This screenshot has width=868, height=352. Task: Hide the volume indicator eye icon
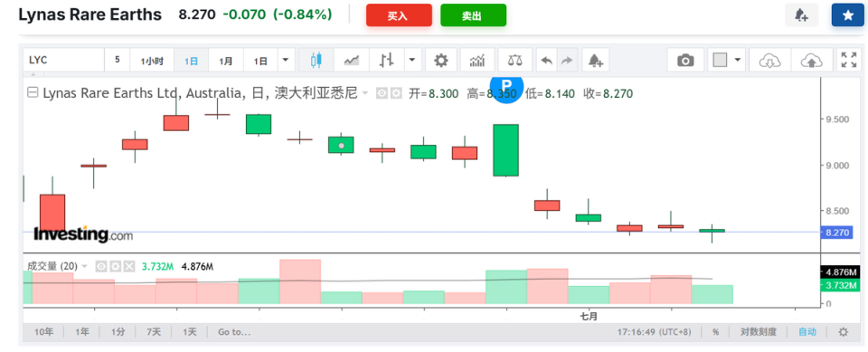[101, 267]
